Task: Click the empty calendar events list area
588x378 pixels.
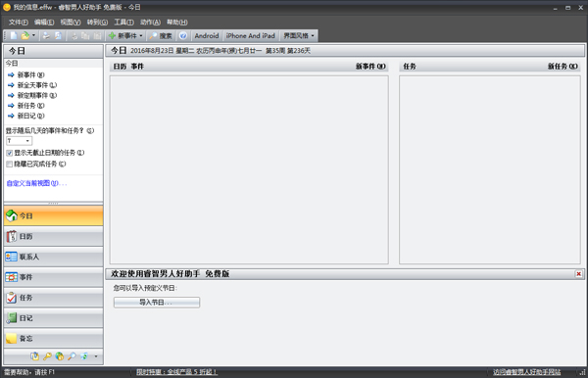Action: (x=249, y=169)
